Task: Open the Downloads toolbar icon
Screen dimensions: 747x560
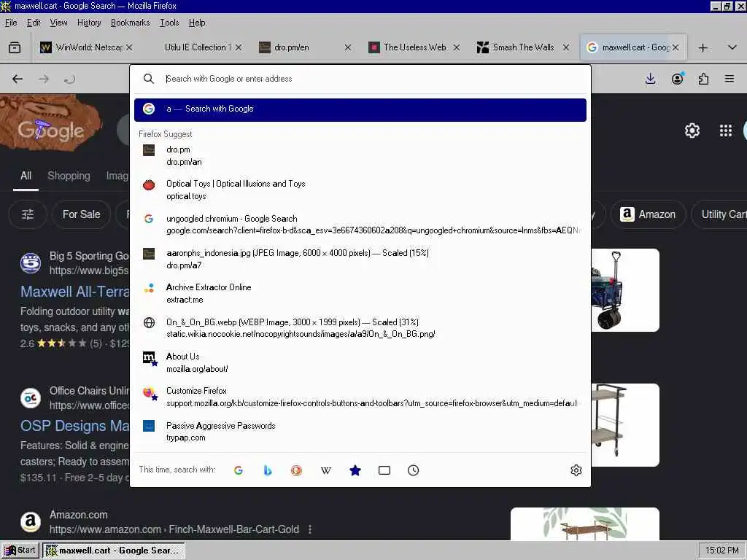Action: coord(650,79)
